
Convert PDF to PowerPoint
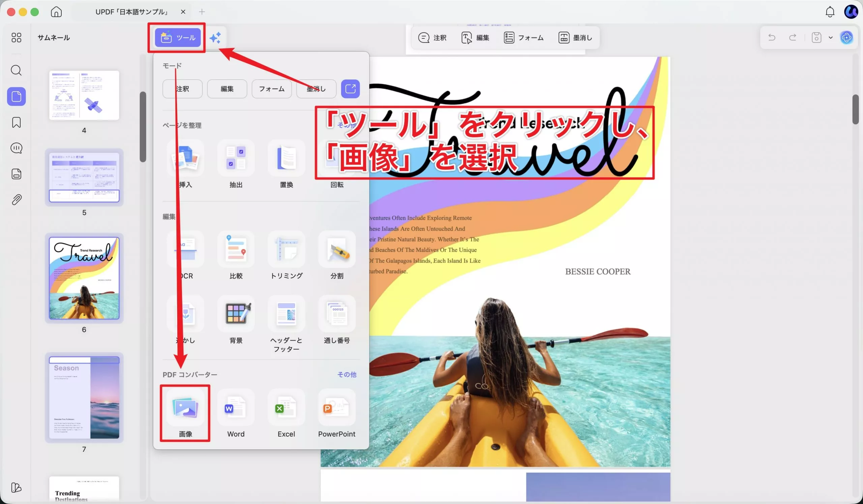coord(337,414)
